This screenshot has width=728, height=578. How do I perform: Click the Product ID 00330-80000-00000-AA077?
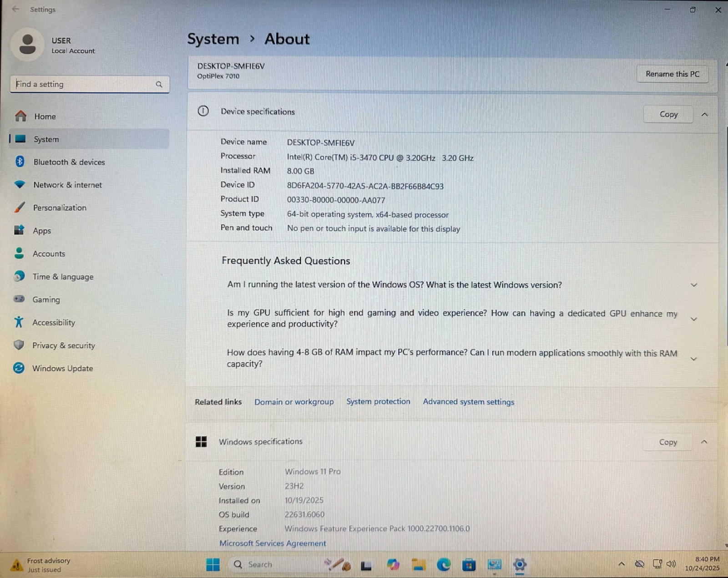[x=336, y=200]
